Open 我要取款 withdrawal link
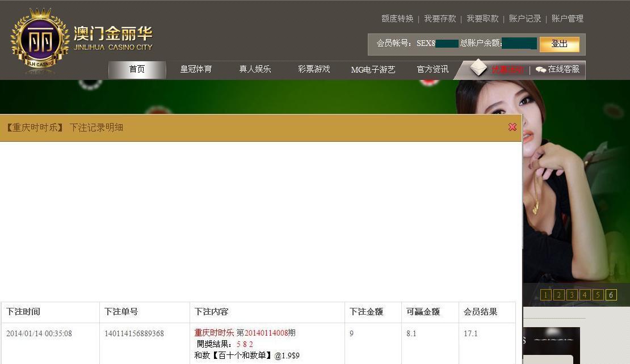 pyautogui.click(x=482, y=19)
